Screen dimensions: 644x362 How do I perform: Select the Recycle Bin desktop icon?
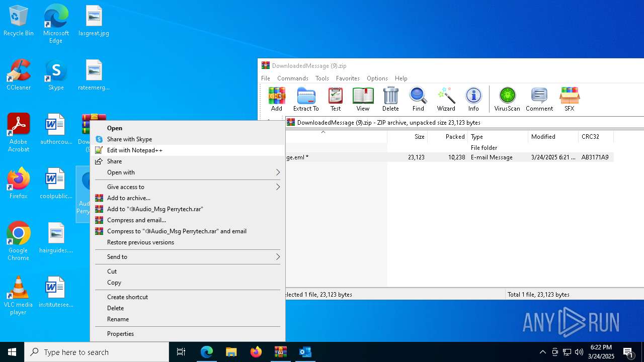(19, 21)
